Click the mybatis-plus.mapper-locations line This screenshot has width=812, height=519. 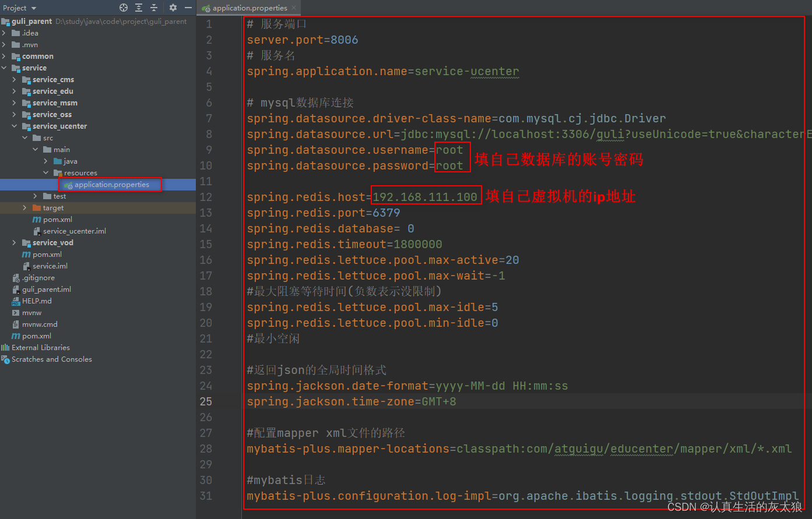[x=519, y=449]
